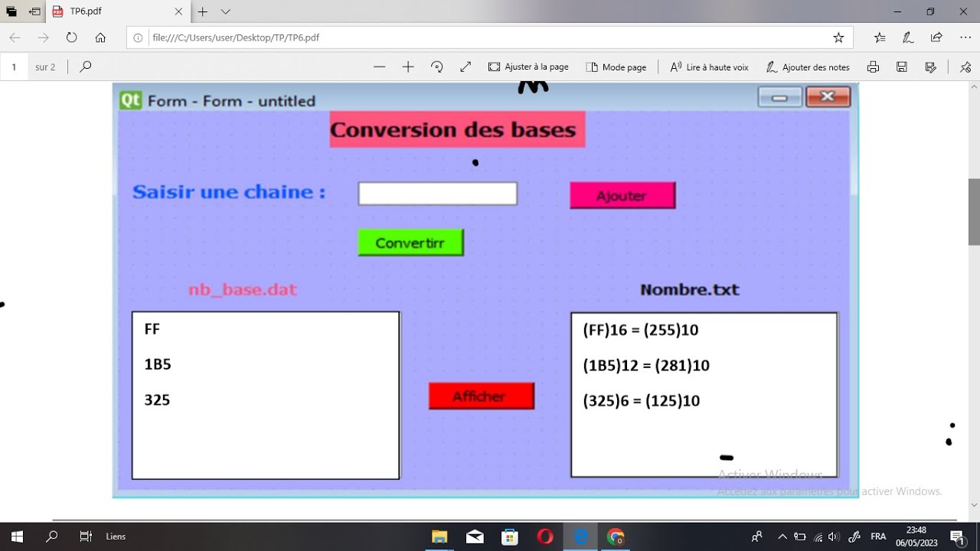Add this page to favorites star
The image size is (980, 551).
pyautogui.click(x=838, y=37)
